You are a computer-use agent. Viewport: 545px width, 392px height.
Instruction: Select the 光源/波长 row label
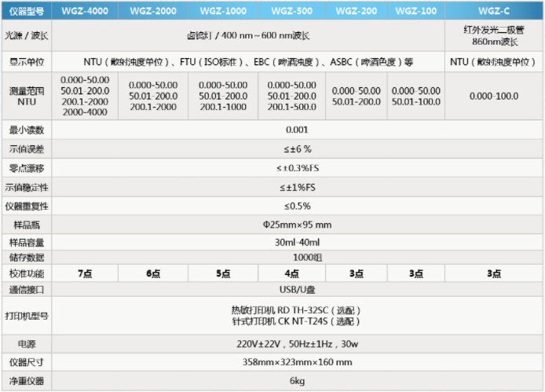pyautogui.click(x=26, y=35)
